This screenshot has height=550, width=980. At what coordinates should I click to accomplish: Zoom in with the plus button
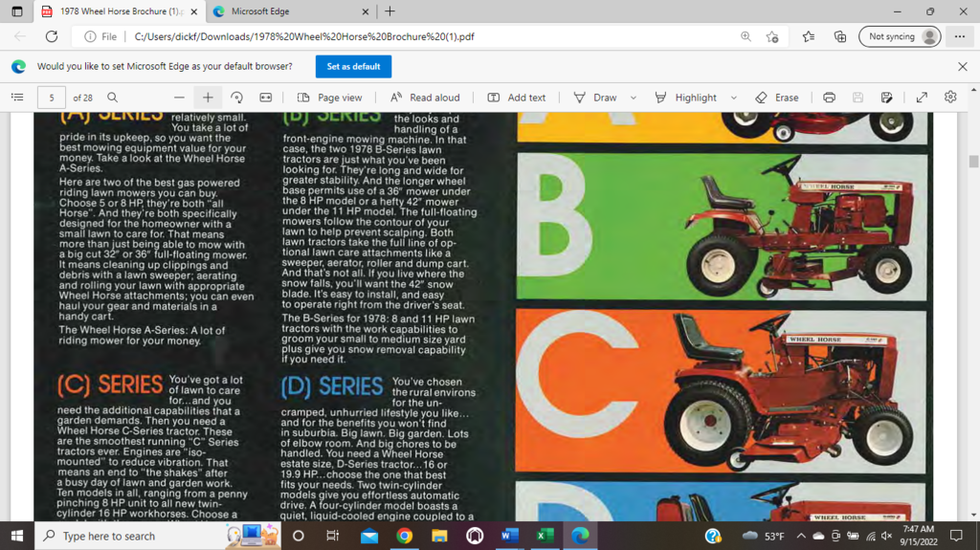[x=208, y=98]
